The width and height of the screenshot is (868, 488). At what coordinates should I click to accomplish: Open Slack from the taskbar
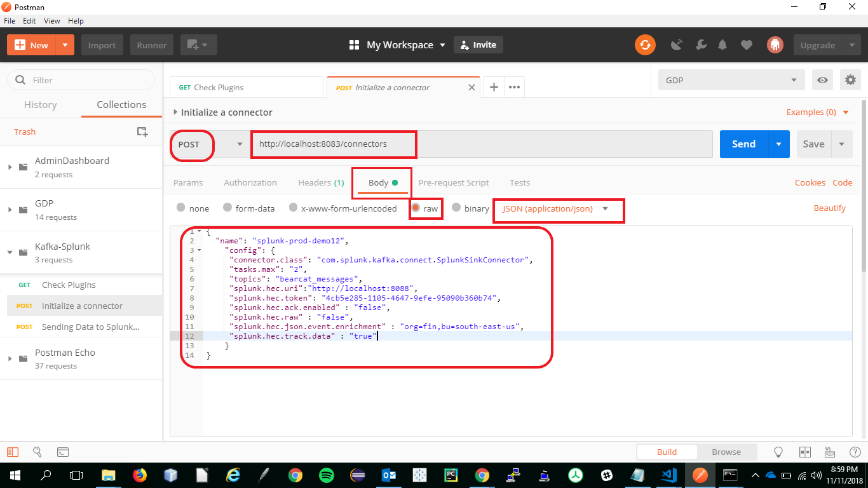coord(607,475)
